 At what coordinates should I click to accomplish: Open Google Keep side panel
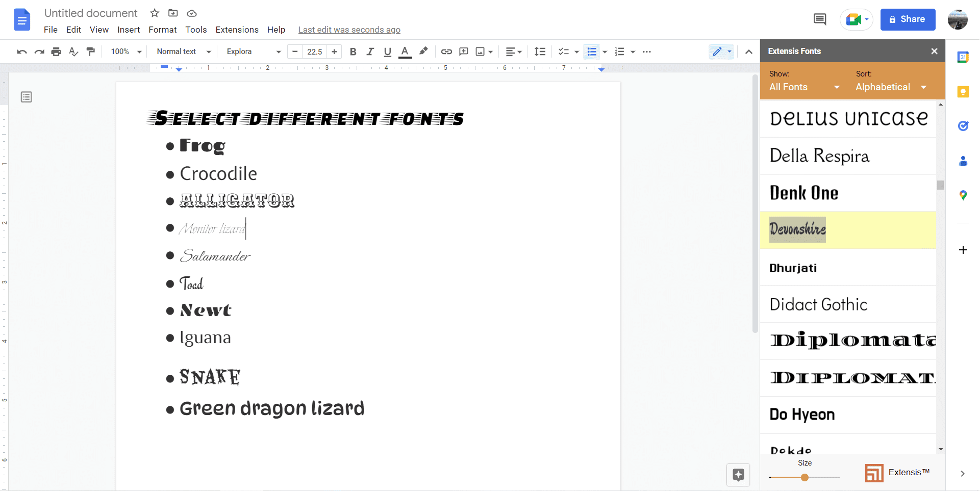963,92
